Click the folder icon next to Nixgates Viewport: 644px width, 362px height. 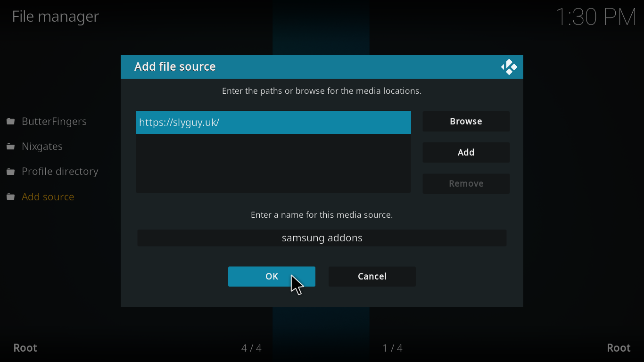pyautogui.click(x=10, y=147)
